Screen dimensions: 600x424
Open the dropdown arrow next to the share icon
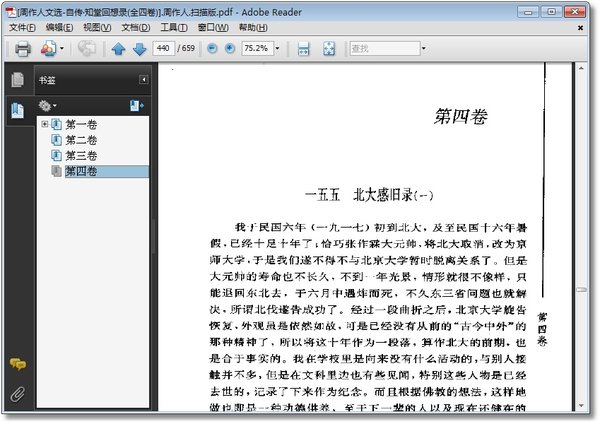point(62,49)
